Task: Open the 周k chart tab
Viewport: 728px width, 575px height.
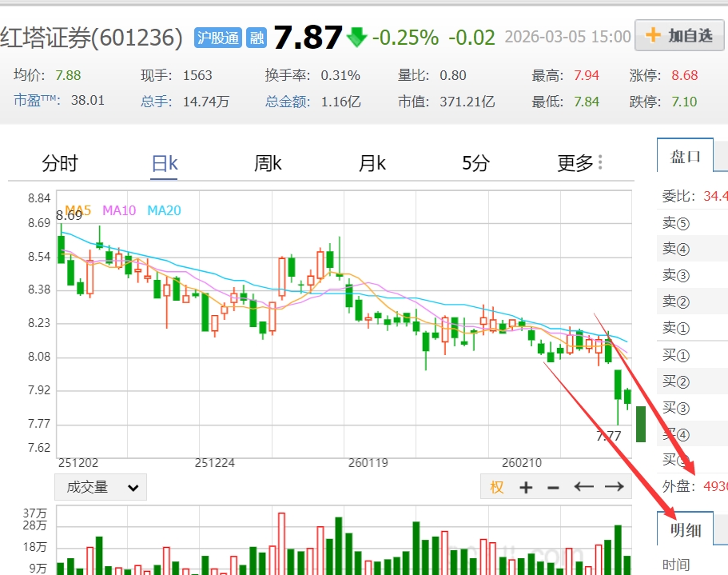Action: (x=268, y=163)
